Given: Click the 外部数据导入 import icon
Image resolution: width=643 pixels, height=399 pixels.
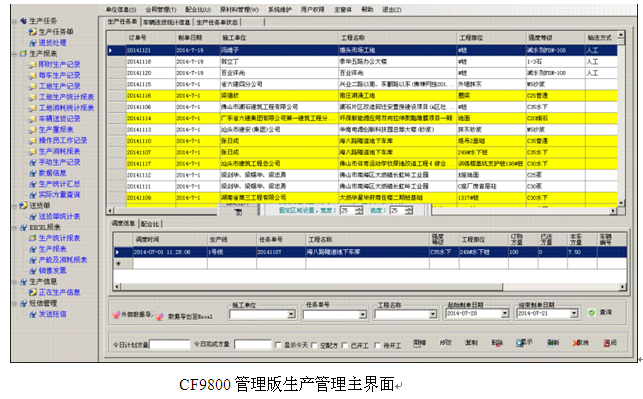Looking at the screenshot, I should 116,315.
